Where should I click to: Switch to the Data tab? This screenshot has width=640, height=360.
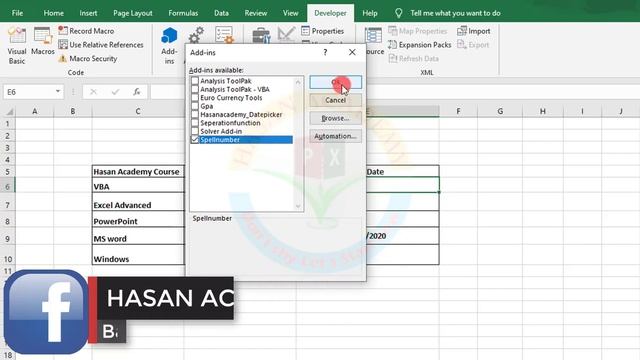[x=221, y=13]
